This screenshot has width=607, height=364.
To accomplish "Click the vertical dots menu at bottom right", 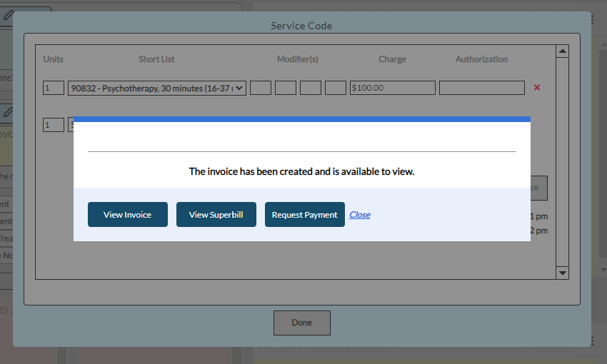I will pyautogui.click(x=592, y=340).
